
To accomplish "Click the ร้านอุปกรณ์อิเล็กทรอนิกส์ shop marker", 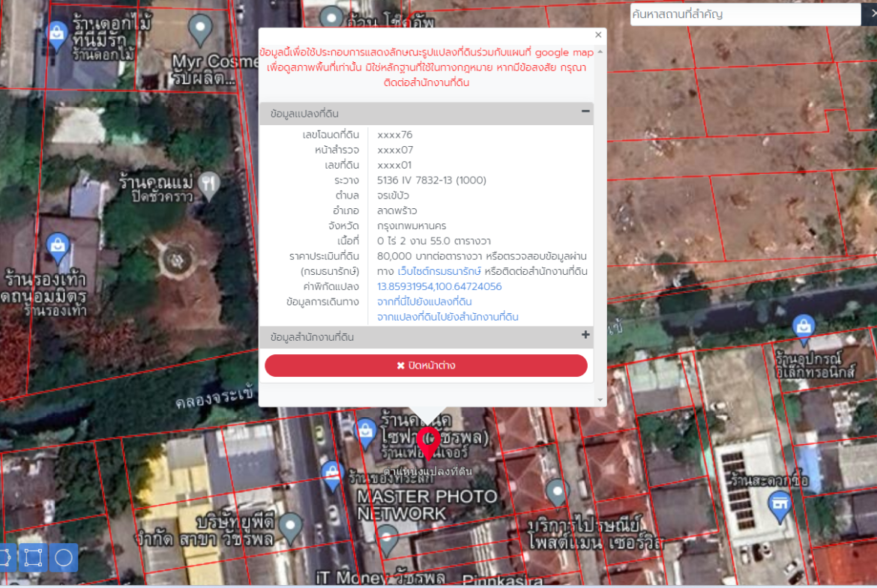I will click(804, 327).
